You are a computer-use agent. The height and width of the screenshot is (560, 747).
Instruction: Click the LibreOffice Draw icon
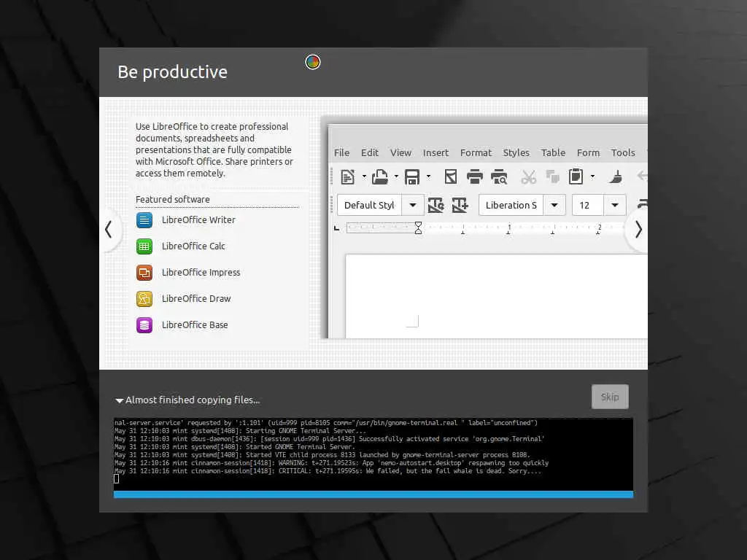point(144,298)
